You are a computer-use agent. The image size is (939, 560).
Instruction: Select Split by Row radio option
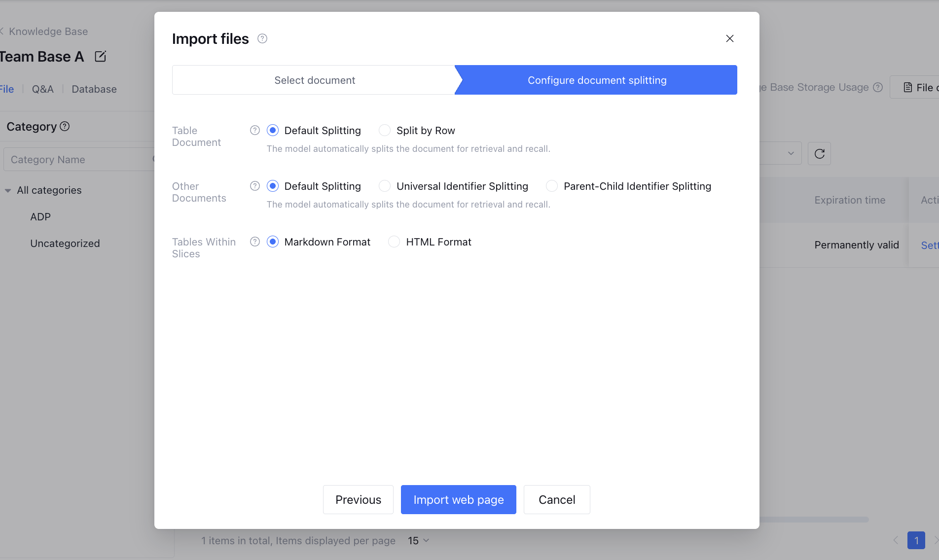[385, 130]
